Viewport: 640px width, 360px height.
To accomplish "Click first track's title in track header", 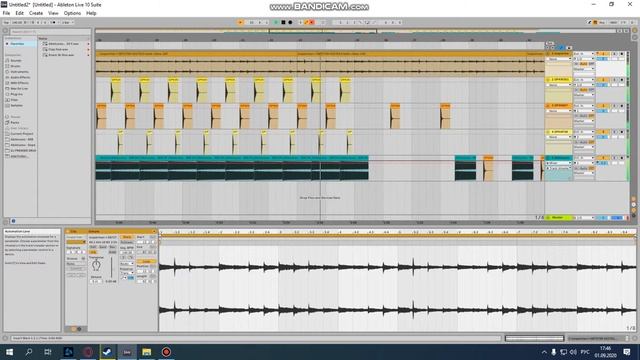I will point(560,53).
